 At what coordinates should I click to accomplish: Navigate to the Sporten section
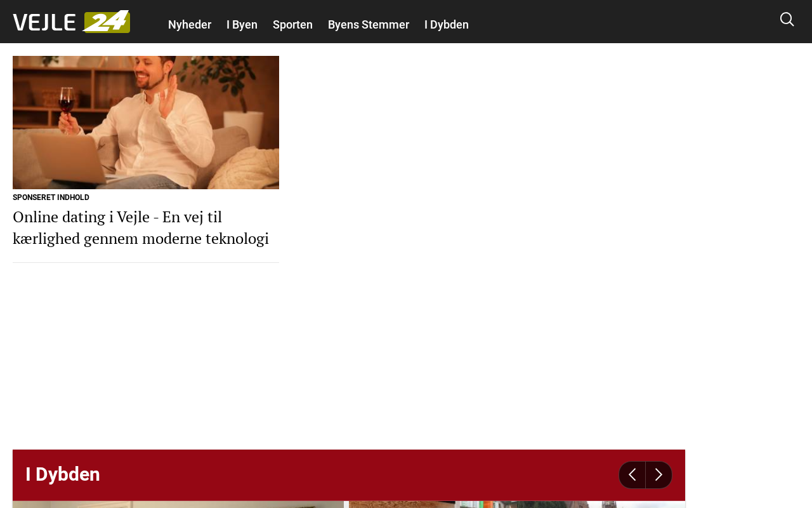pos(292,25)
